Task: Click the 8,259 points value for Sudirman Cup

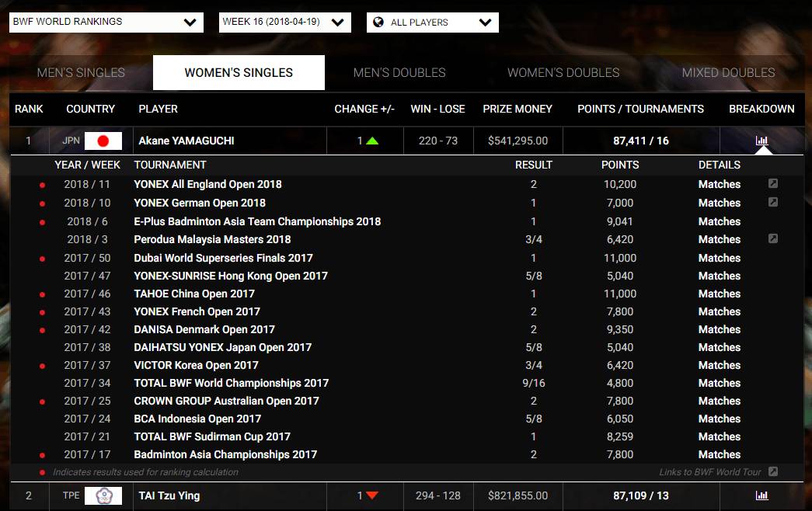Action: tap(620, 436)
